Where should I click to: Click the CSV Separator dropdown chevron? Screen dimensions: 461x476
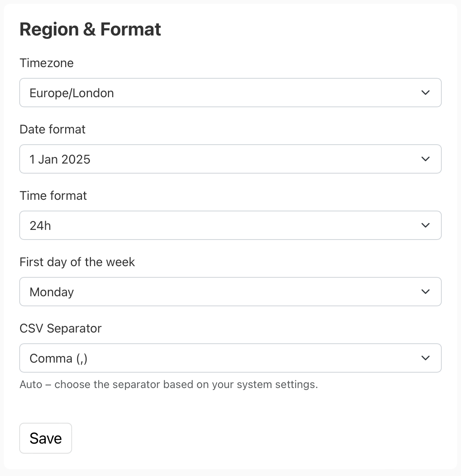click(x=426, y=358)
